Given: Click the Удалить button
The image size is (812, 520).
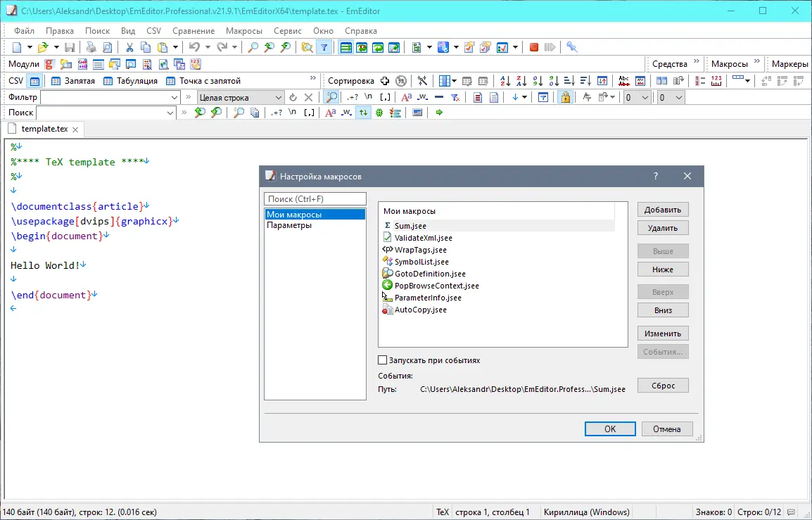Looking at the screenshot, I should pos(663,228).
